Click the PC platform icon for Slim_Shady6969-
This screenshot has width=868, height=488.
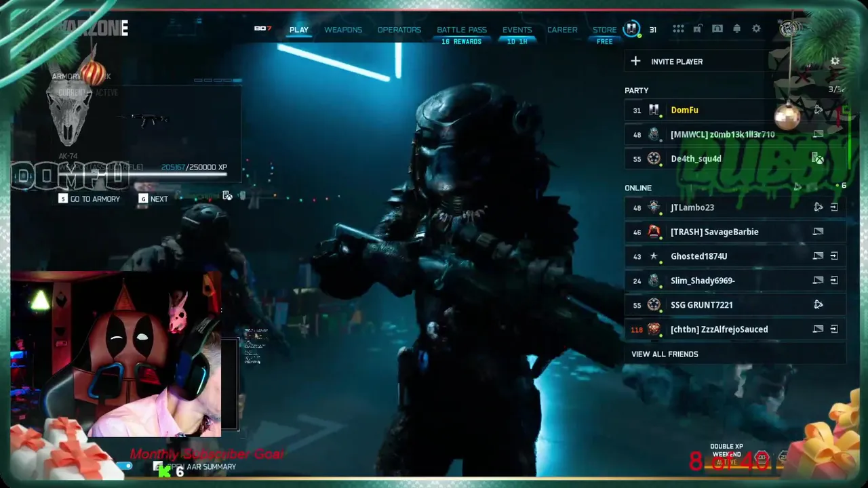coord(818,281)
